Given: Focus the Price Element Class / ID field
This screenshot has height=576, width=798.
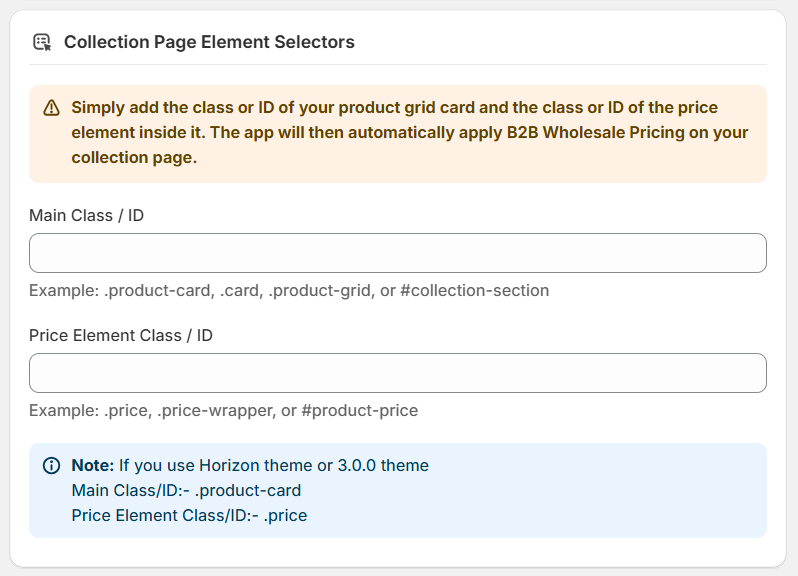Looking at the screenshot, I should point(398,373).
